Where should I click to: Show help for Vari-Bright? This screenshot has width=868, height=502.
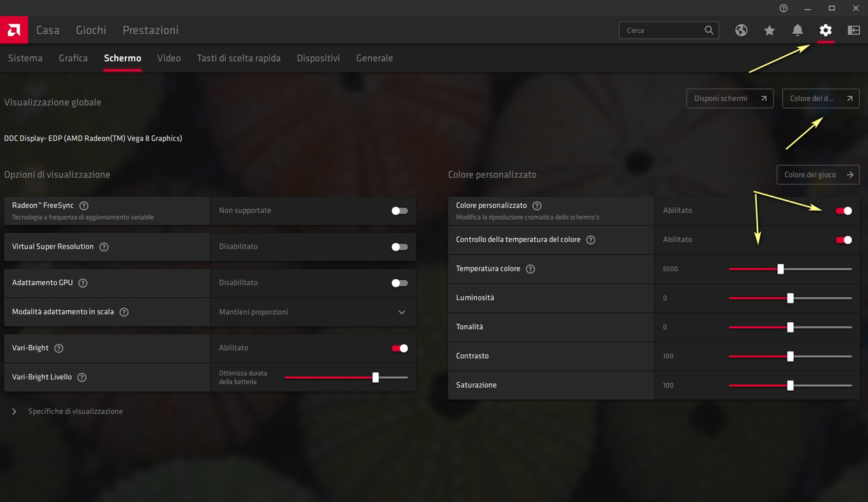click(x=59, y=348)
